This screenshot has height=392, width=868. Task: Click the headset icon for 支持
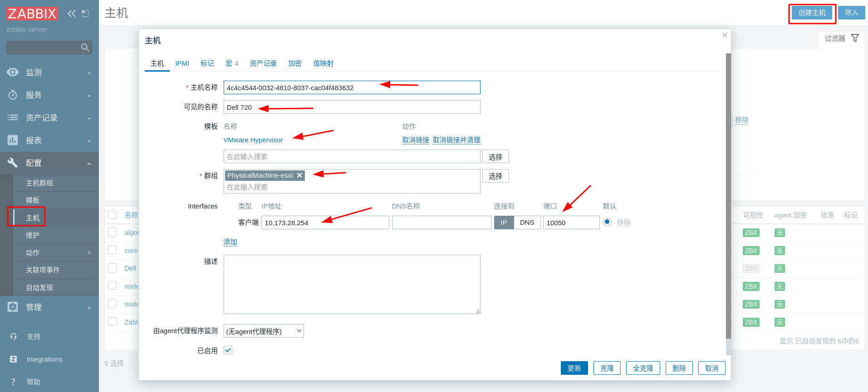13,336
